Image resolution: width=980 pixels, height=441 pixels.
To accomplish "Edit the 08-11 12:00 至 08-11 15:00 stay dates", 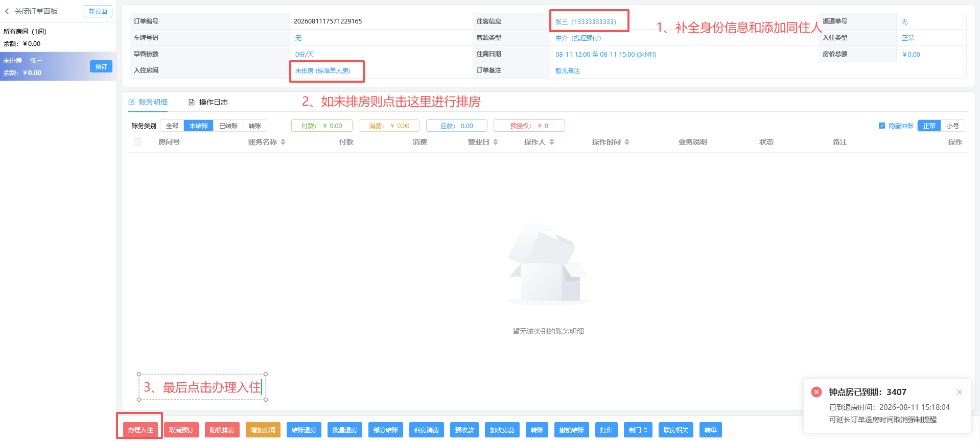I will (x=606, y=54).
